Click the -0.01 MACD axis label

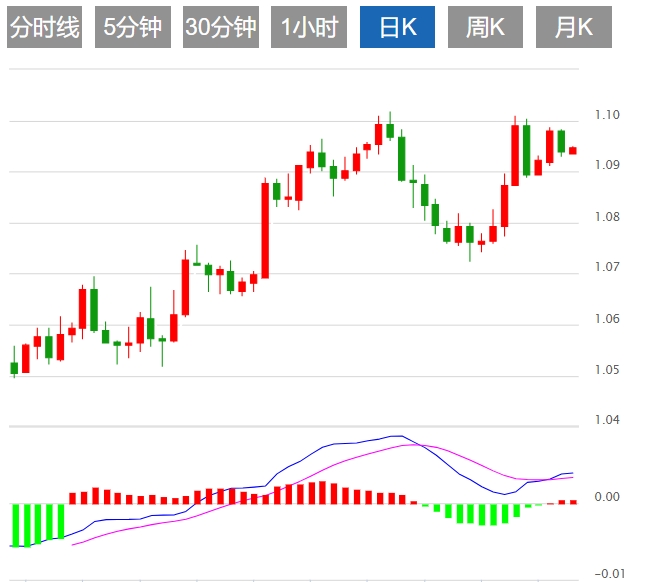pos(607,573)
